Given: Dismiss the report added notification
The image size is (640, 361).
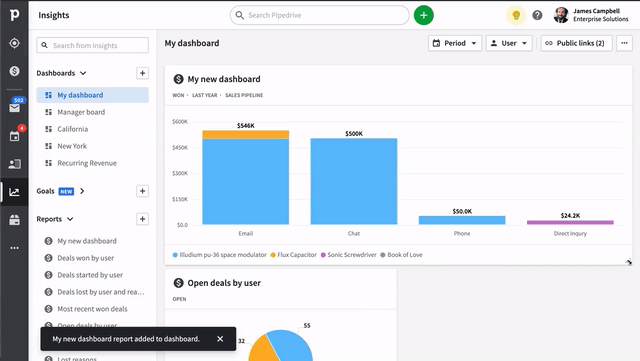Looking at the screenshot, I should coord(220,339).
